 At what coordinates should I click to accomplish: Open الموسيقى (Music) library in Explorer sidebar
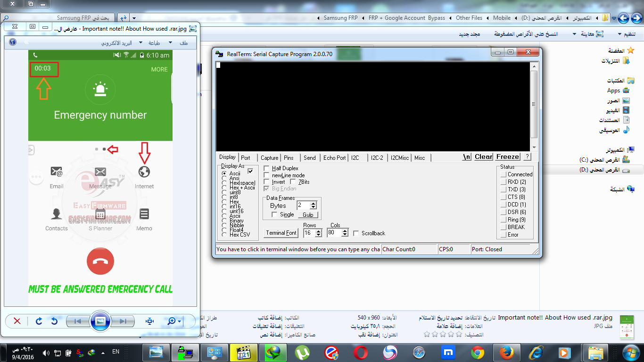[615, 130]
